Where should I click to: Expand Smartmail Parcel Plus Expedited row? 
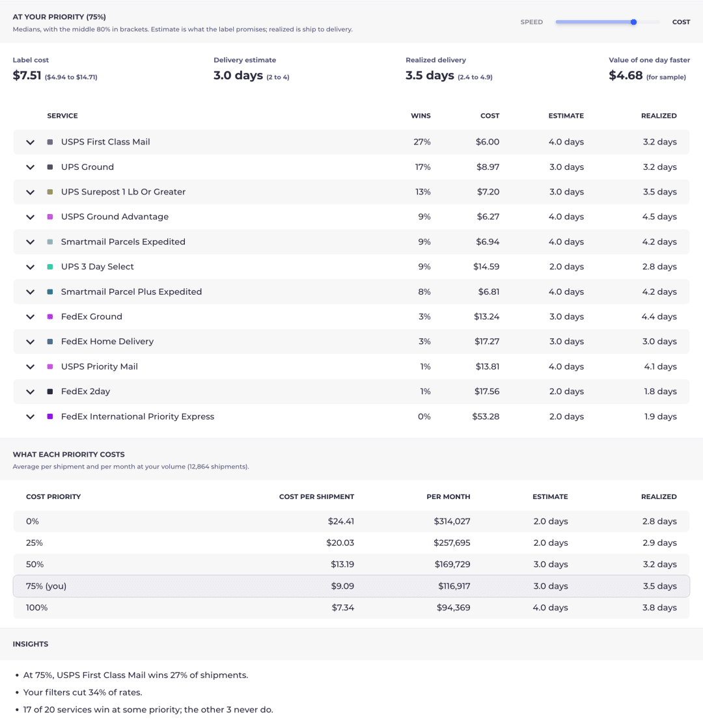tap(30, 292)
